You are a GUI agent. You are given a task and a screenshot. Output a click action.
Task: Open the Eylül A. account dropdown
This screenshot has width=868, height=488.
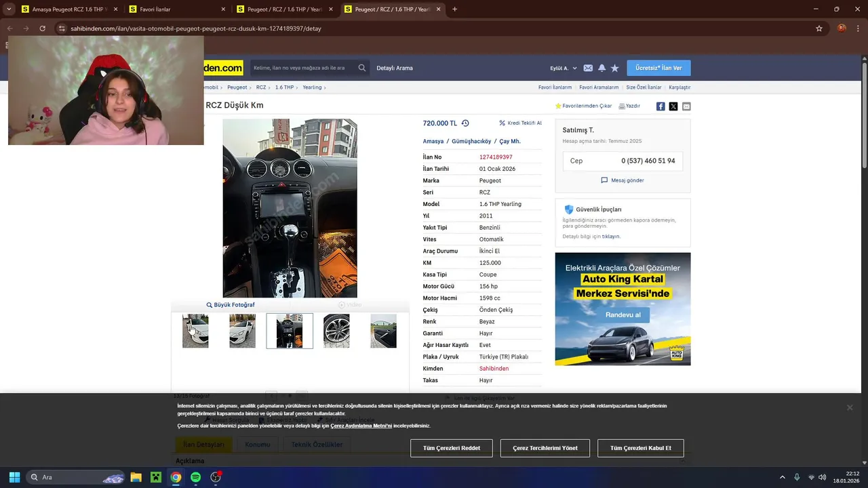[x=564, y=68]
